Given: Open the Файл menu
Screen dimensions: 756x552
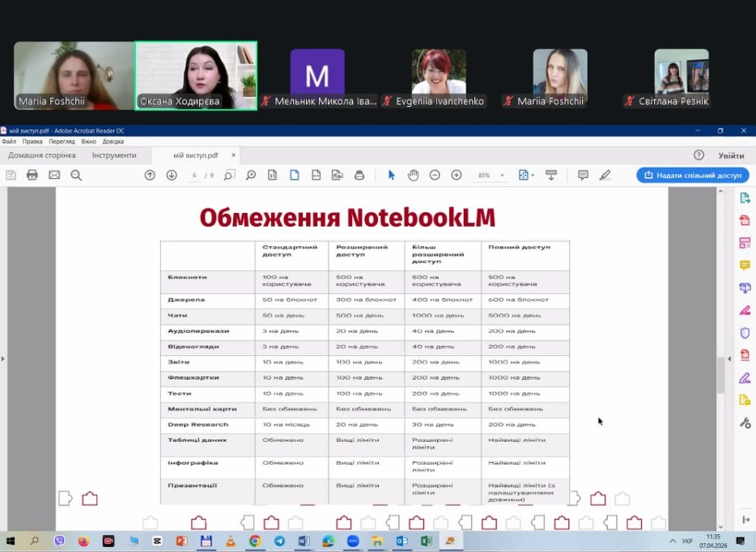Looking at the screenshot, I should pos(9,142).
